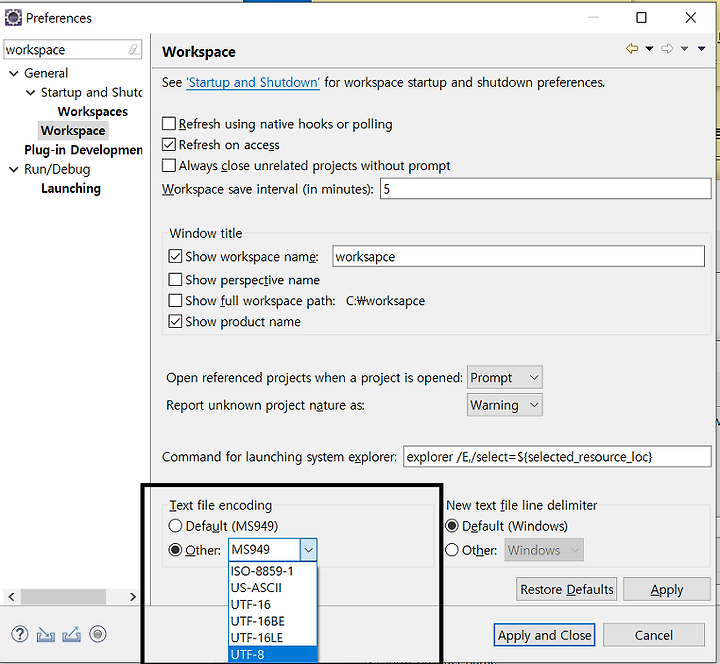720x664 pixels.
Task: Click the yellow Back navigation arrow
Action: click(x=632, y=48)
